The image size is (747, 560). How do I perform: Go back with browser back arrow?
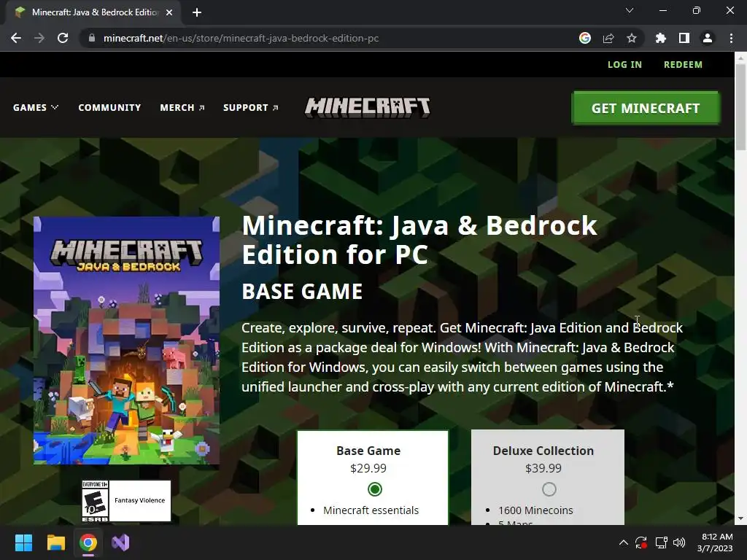coord(16,38)
